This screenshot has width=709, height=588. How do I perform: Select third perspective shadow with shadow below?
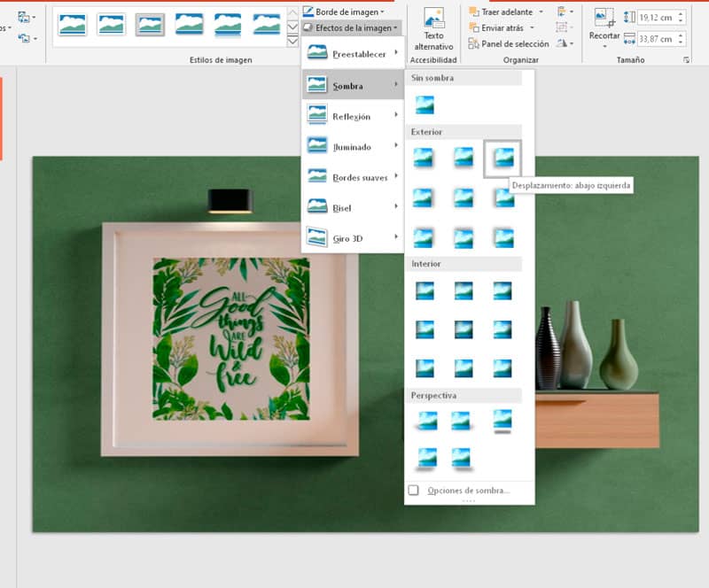(x=503, y=421)
